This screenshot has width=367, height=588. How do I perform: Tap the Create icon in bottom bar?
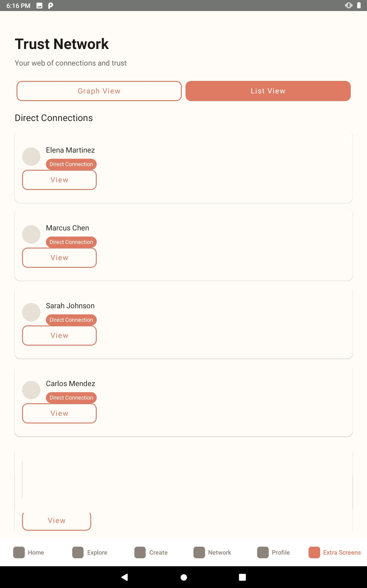tap(140, 552)
